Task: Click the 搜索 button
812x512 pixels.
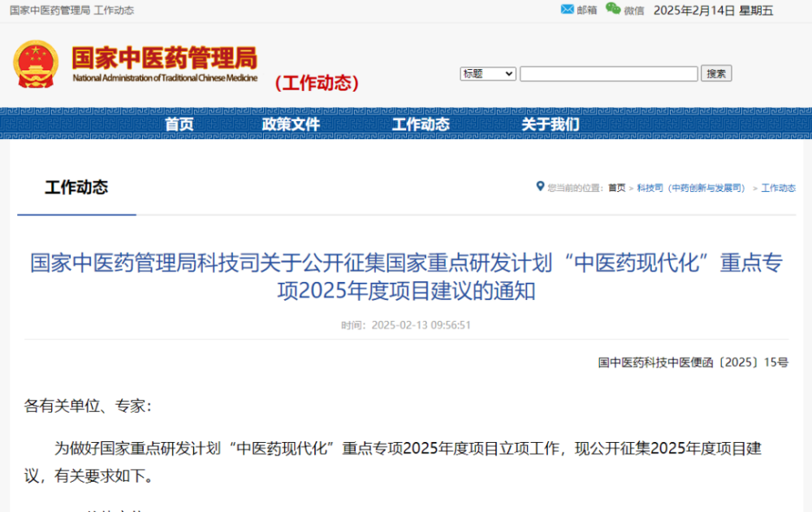Action: point(716,74)
